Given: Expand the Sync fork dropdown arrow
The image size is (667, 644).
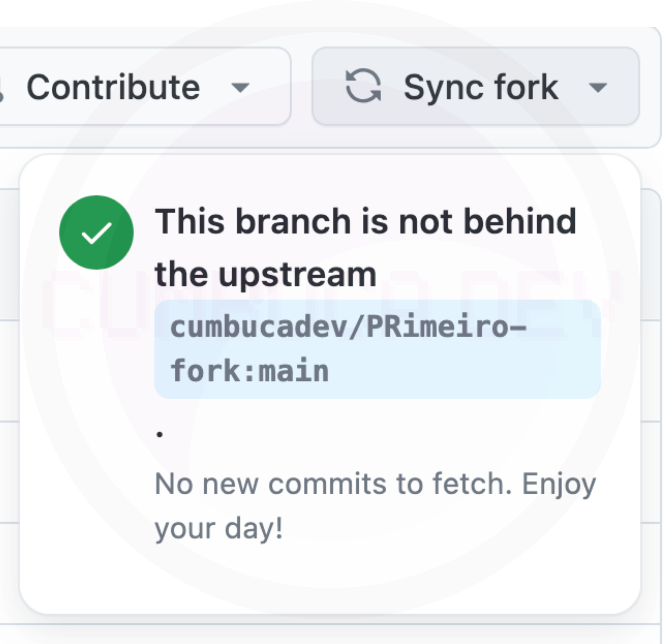Looking at the screenshot, I should tap(598, 87).
